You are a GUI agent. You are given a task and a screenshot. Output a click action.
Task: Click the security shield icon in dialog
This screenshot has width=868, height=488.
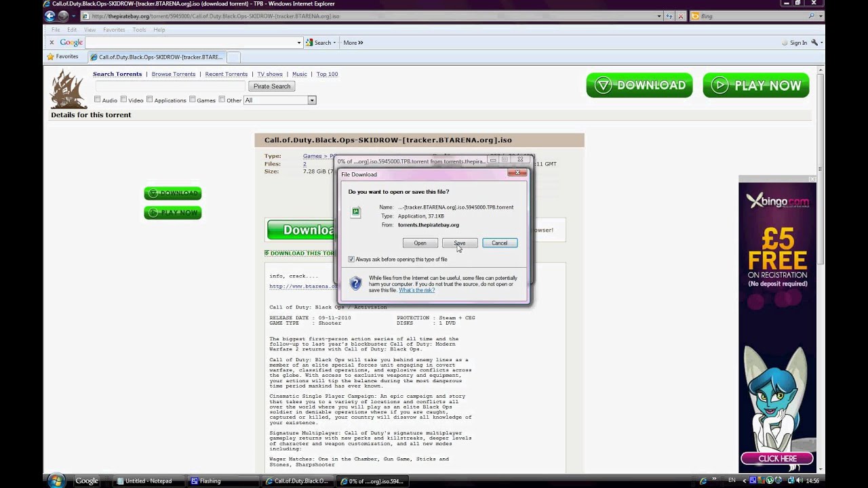coord(356,283)
